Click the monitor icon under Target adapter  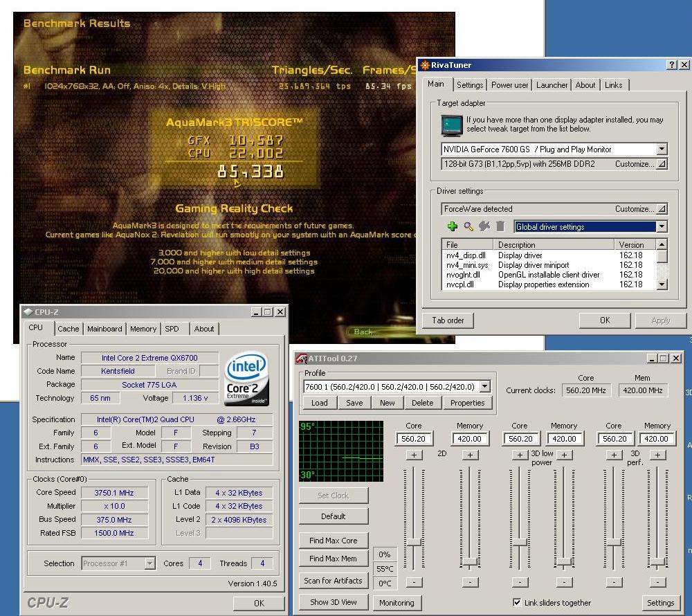[x=452, y=125]
